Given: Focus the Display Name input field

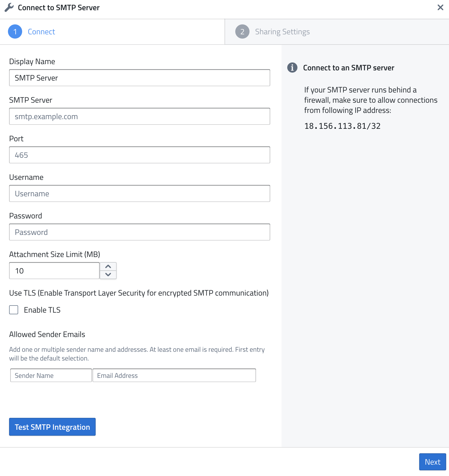Looking at the screenshot, I should pyautogui.click(x=139, y=78).
